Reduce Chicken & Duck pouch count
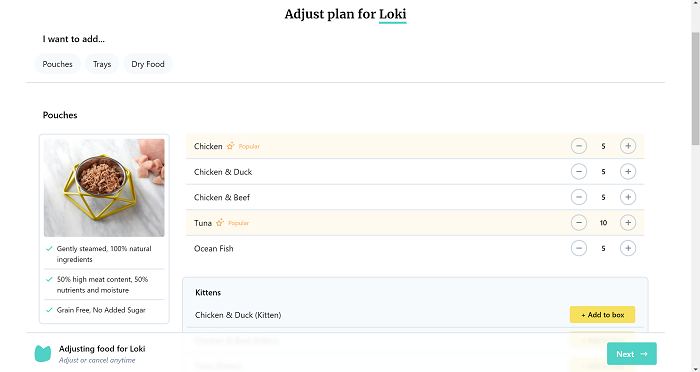The image size is (700, 372). tap(579, 171)
